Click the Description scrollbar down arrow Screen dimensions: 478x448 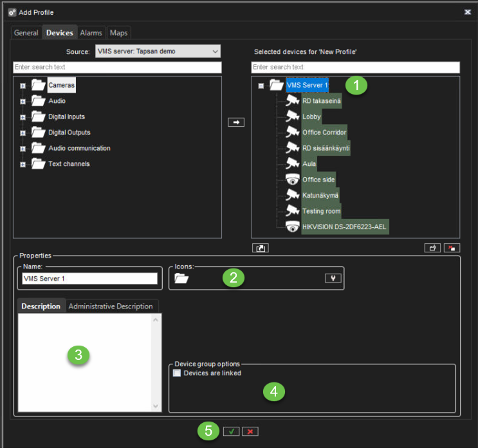(x=156, y=406)
